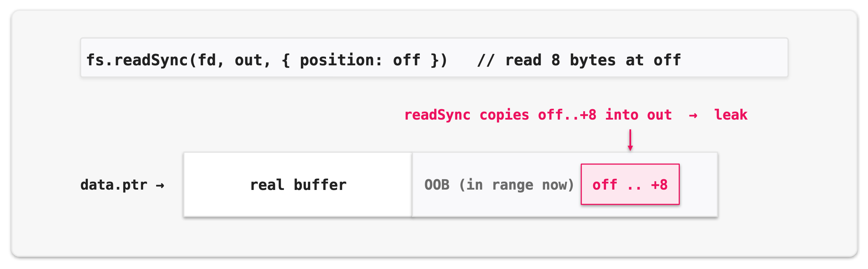
Task: Click the word 'fs.readSync' in the code
Action: 137,60
